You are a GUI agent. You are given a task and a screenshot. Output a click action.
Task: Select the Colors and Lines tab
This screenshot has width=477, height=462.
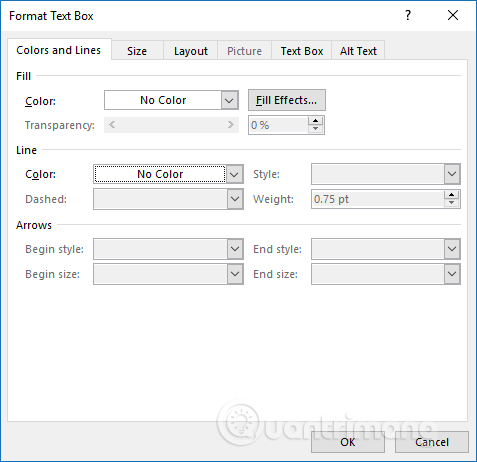coord(59,50)
